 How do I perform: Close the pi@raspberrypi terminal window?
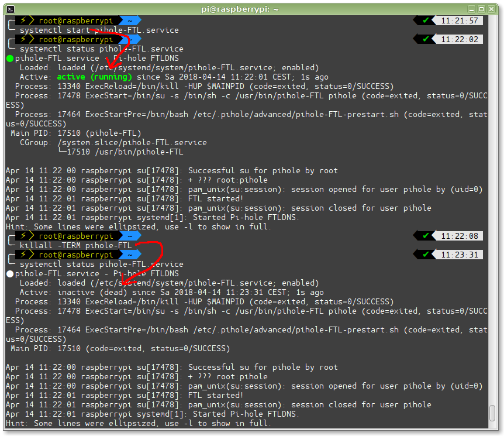click(491, 9)
